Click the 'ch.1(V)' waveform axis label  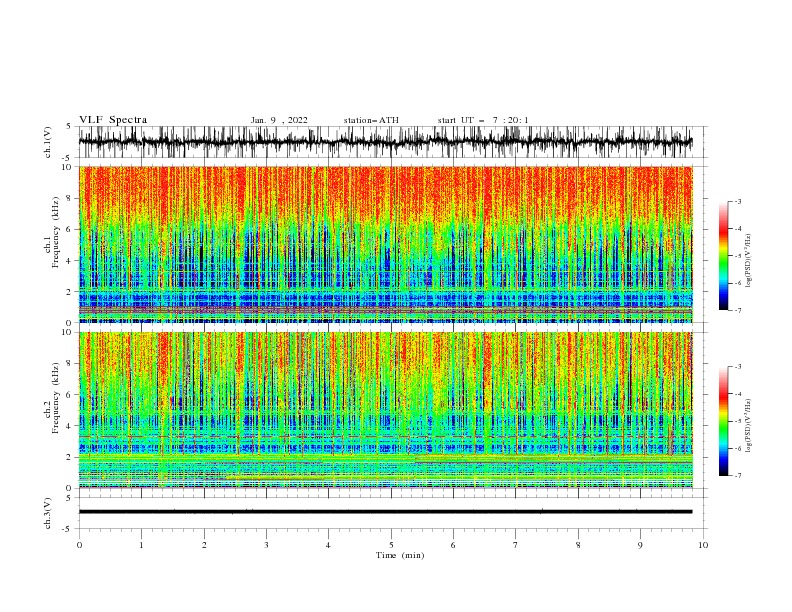[x=48, y=142]
